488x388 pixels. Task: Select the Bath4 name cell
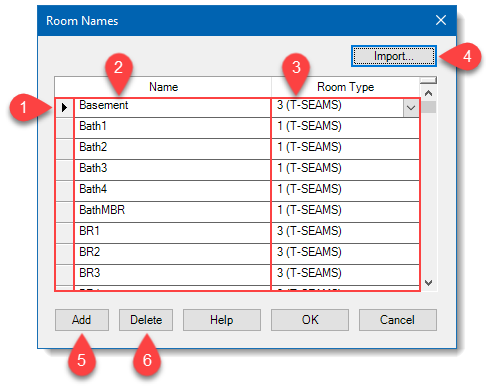[172, 191]
